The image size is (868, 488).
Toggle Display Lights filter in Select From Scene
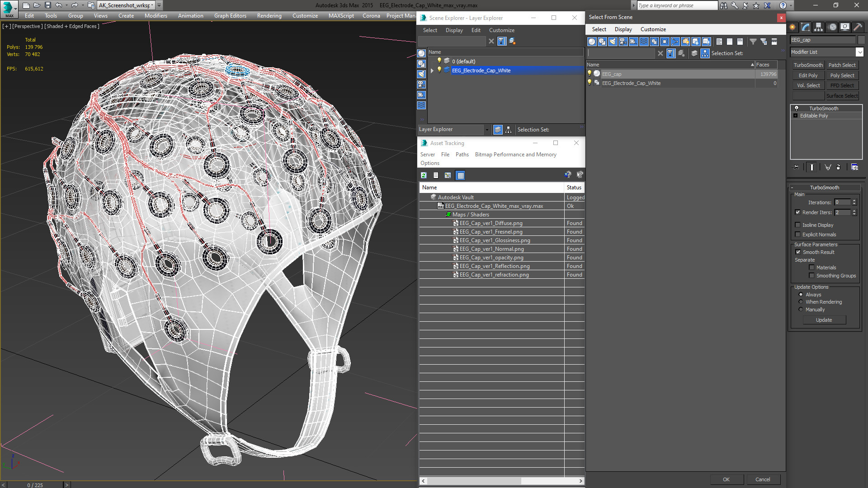point(613,42)
